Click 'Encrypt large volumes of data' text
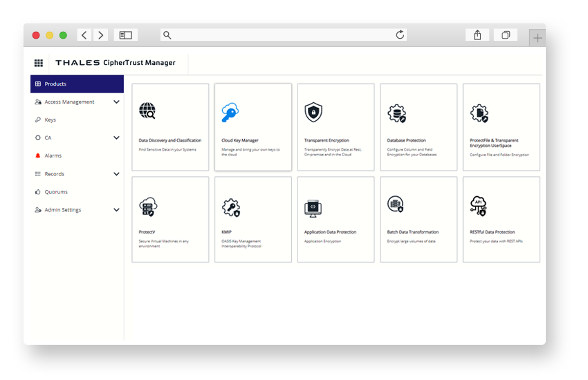588x380 pixels. tap(412, 241)
